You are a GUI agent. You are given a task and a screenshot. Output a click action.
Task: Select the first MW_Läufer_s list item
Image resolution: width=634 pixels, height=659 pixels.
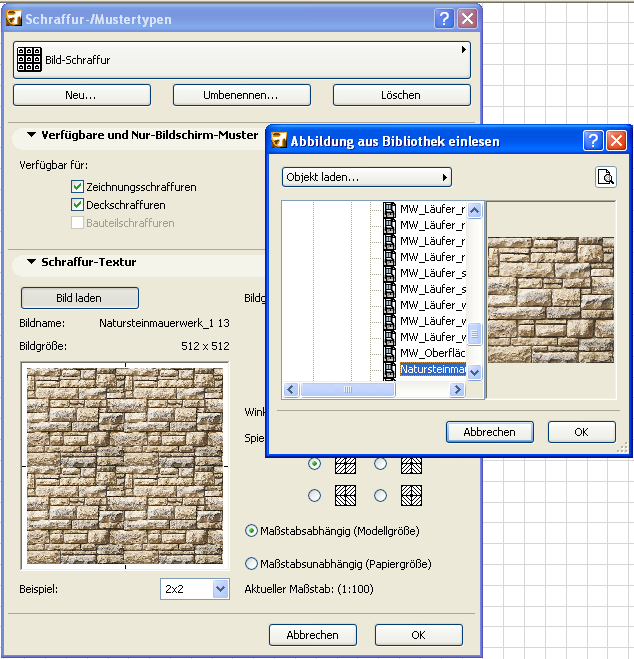tap(433, 273)
